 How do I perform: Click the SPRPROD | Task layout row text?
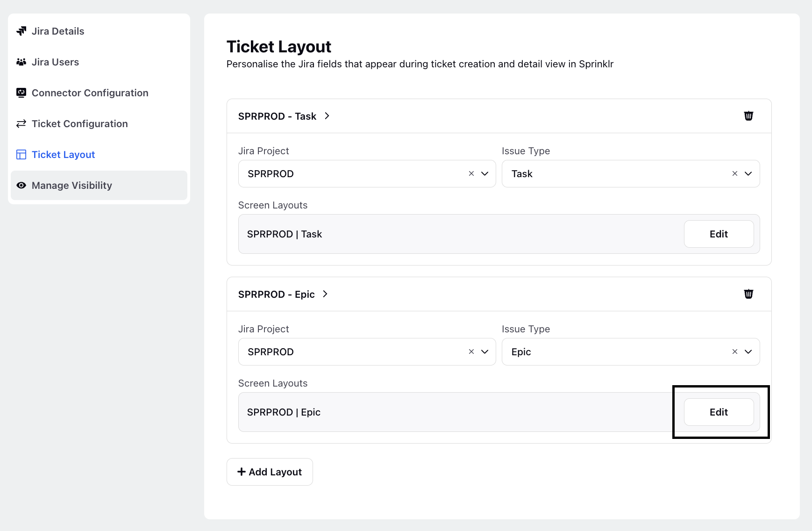tap(285, 234)
